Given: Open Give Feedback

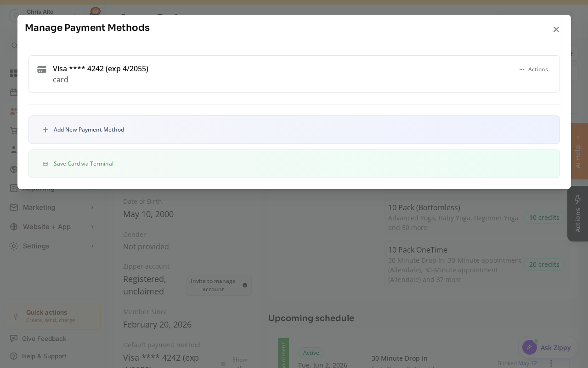Looking at the screenshot, I should [x=44, y=339].
